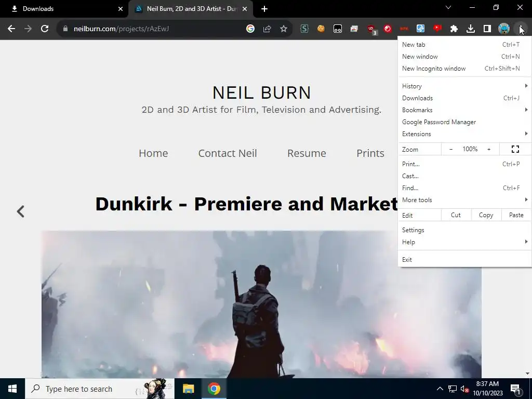Click Cut in the Edit row

pos(456,215)
